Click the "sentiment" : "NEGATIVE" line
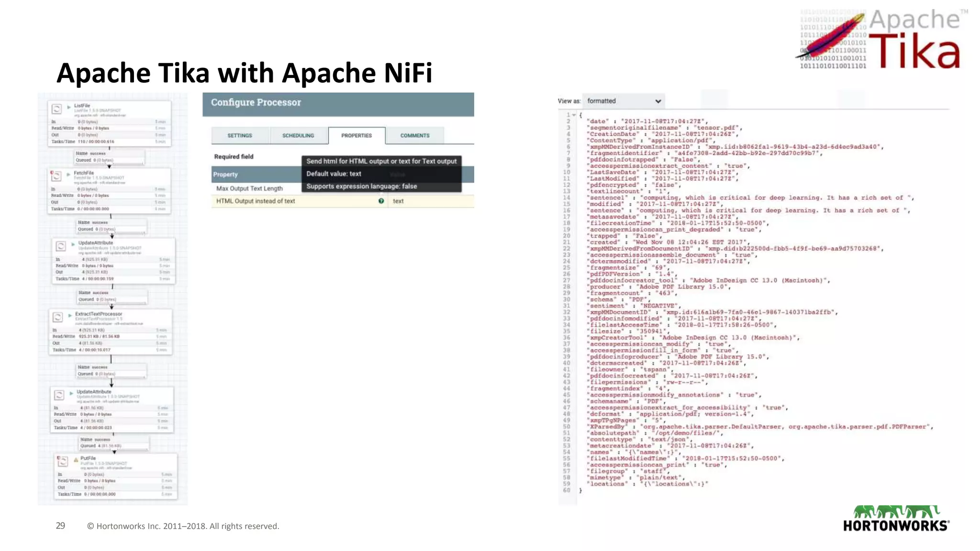This screenshot has width=980, height=551. 633,306
